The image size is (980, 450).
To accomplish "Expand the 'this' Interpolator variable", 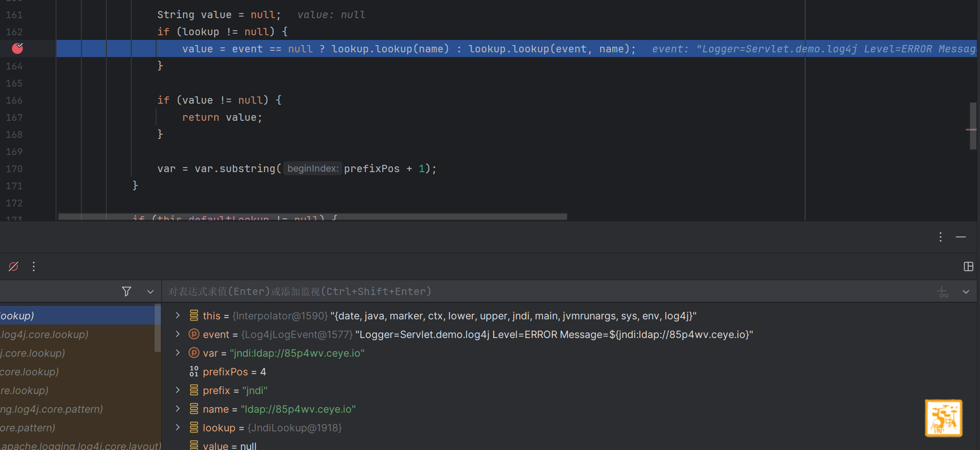I will click(x=177, y=315).
